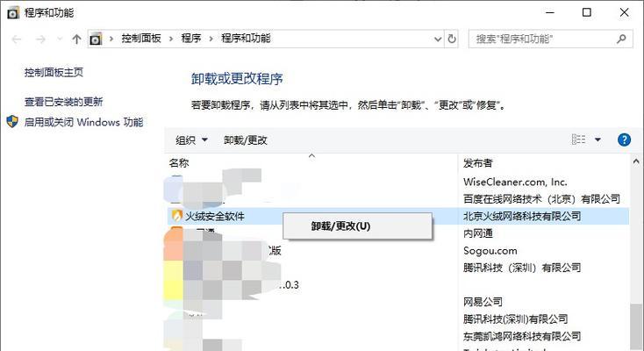Open recent locations dropdown arrow
644x351 pixels.
pos(60,39)
